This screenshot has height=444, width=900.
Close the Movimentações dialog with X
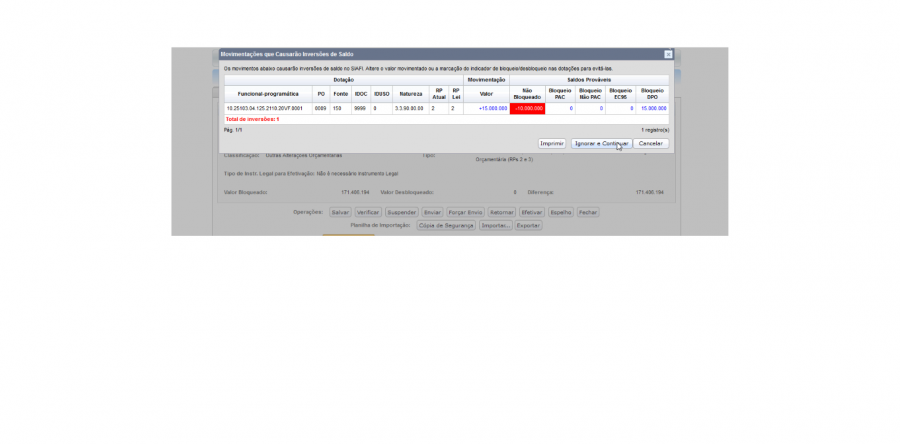point(668,54)
